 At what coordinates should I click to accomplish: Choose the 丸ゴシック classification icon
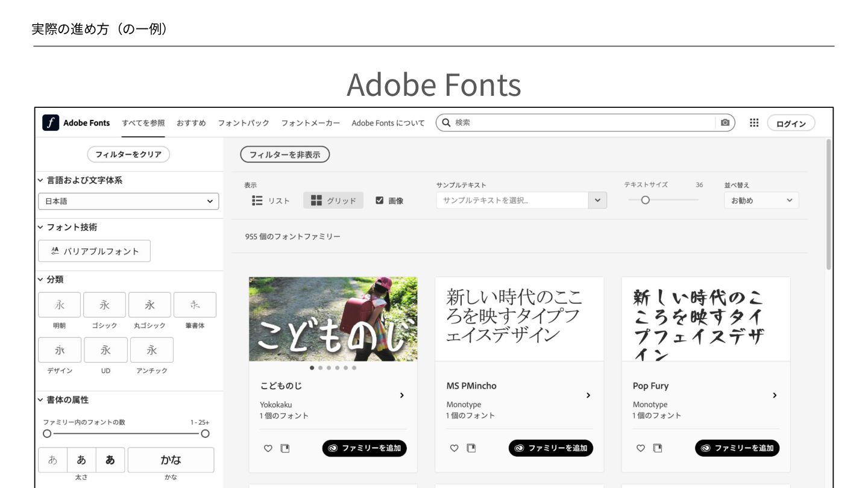coord(149,305)
